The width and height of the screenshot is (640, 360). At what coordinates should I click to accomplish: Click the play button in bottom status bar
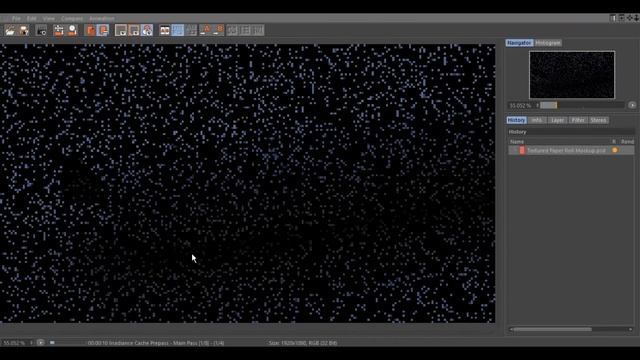coord(40,342)
